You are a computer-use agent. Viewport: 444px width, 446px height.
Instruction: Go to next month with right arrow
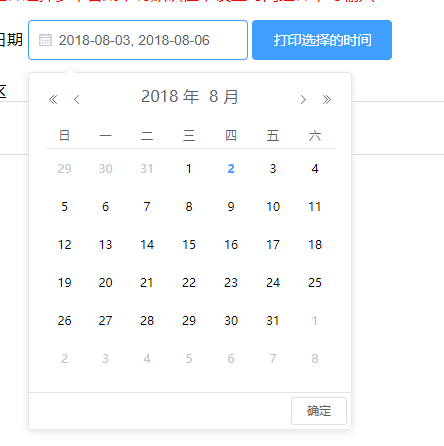[x=303, y=99]
